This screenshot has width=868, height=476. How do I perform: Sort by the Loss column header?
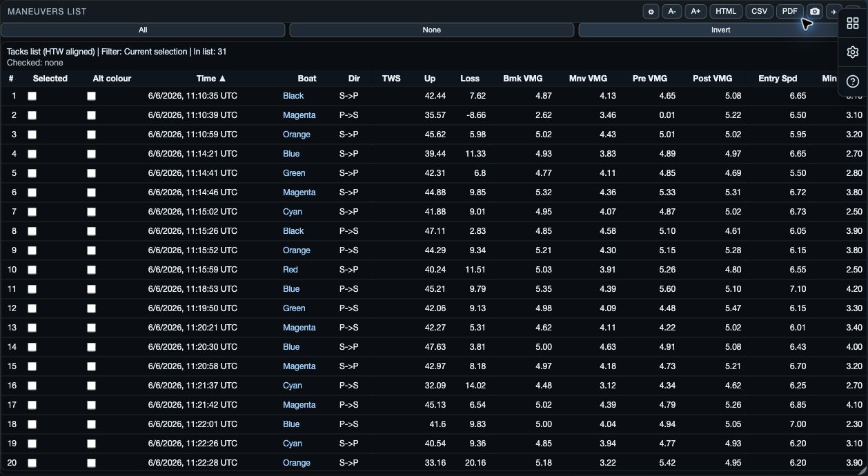(x=470, y=79)
